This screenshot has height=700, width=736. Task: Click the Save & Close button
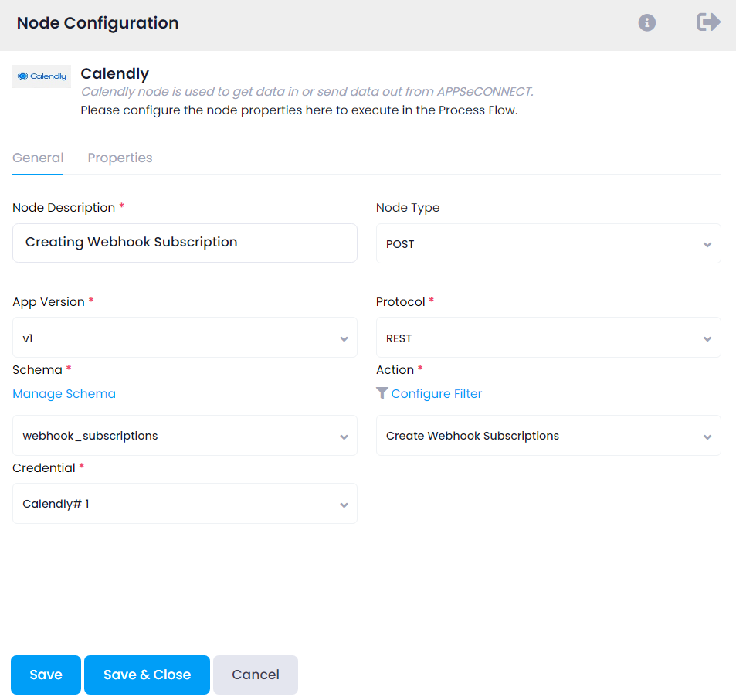pyautogui.click(x=146, y=675)
